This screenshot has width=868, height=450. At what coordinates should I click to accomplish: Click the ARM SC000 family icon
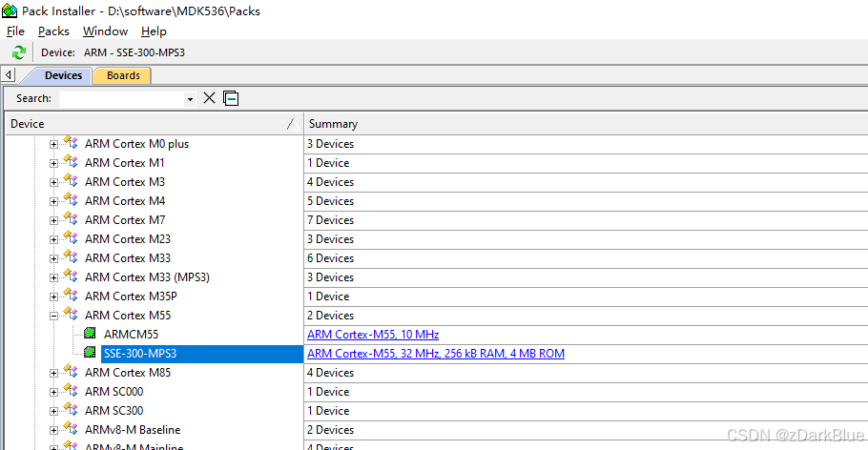(71, 391)
